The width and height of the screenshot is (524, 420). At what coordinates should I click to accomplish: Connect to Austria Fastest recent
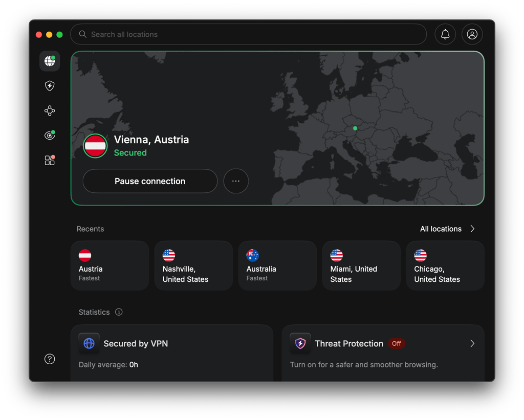coord(110,266)
